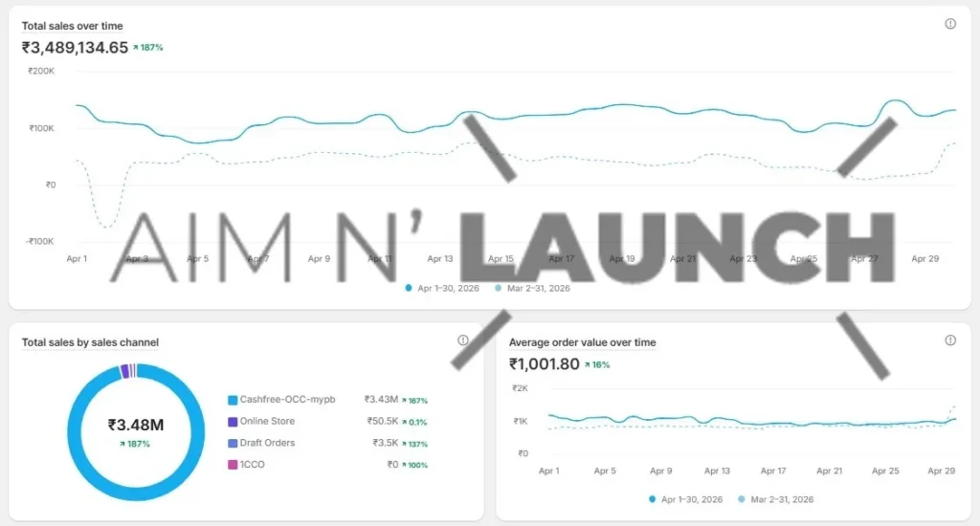Open info icon on Average order value card
Viewport: 980px width, 526px height.
pos(950,340)
